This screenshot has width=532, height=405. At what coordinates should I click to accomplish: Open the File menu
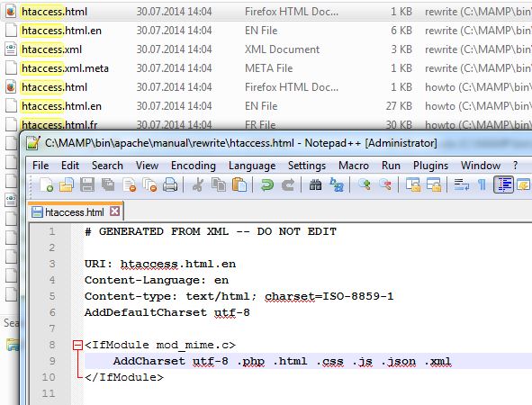pos(41,166)
